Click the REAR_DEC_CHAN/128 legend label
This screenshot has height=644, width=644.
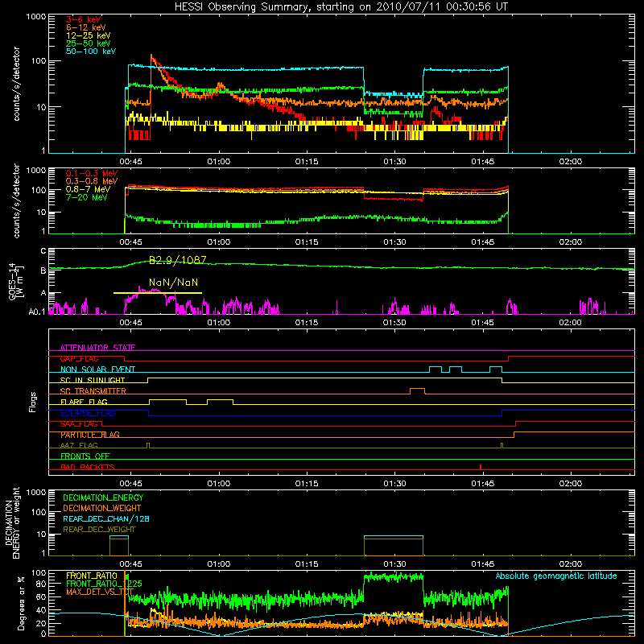pos(106,518)
